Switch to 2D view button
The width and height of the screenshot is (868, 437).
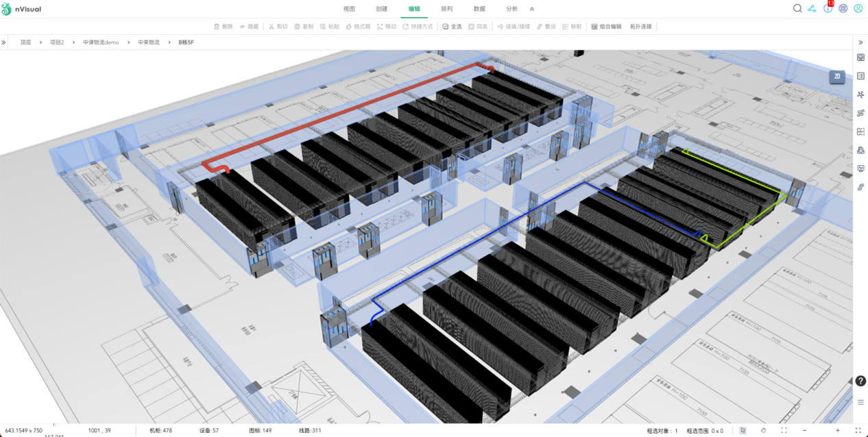[836, 77]
